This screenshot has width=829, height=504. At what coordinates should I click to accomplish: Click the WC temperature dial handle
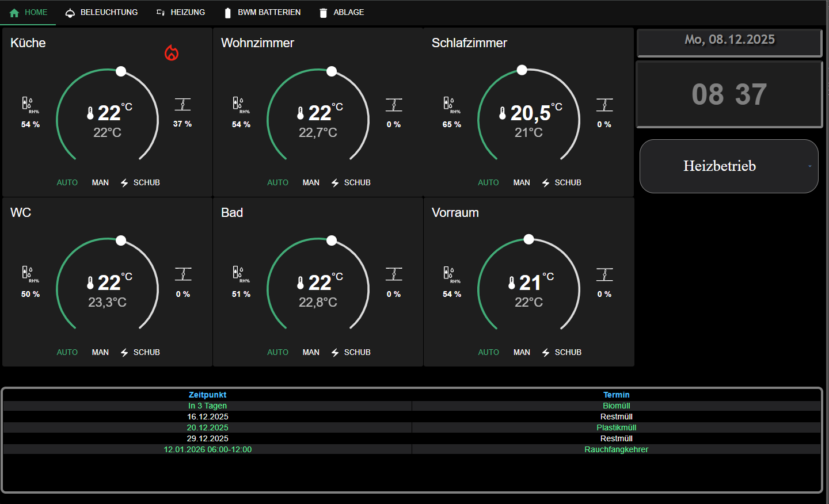point(121,240)
